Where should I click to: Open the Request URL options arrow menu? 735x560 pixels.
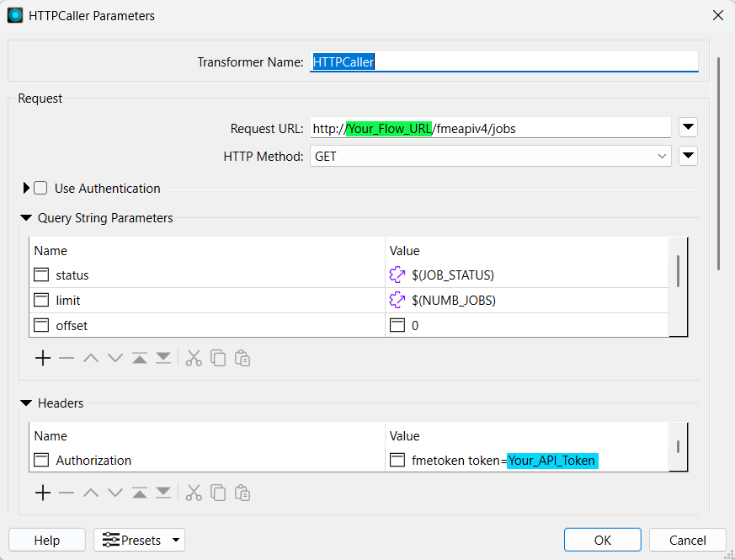(688, 127)
